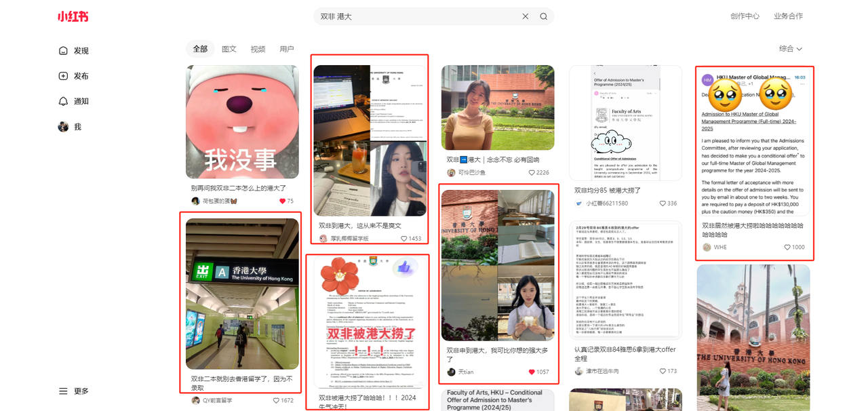Open post title 别再问我双非二本怎么上的港大了

coord(239,188)
